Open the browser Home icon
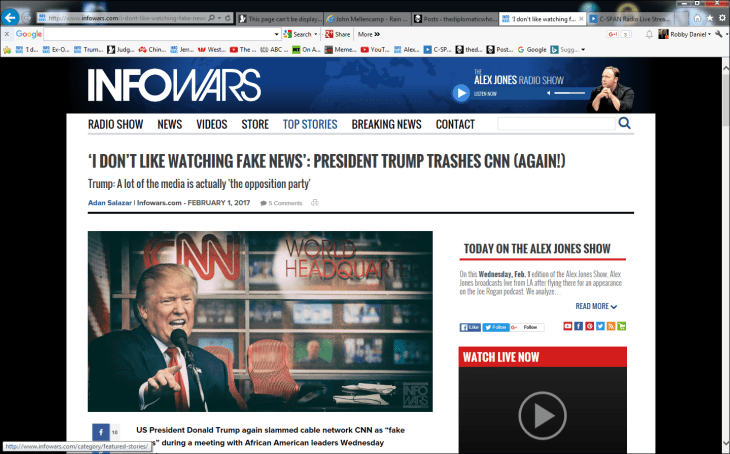This screenshot has height=454, width=730. click(x=697, y=18)
